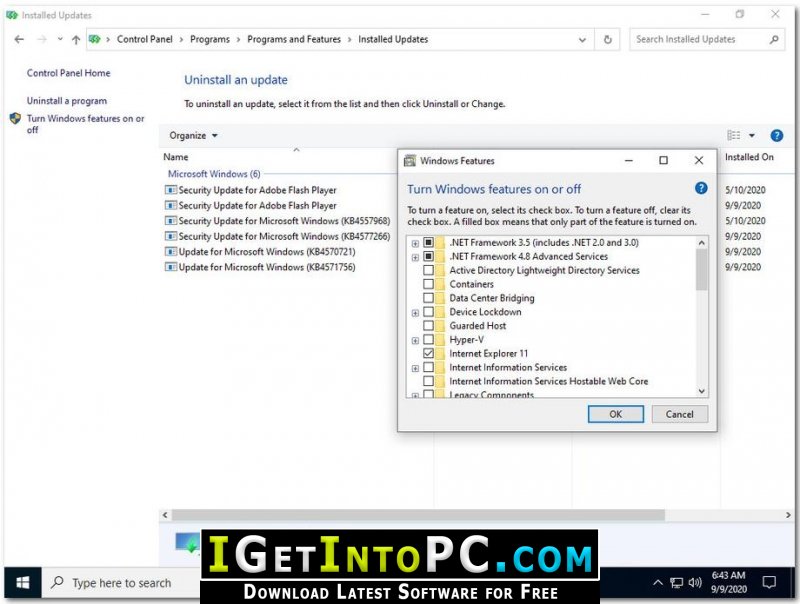Open the Uninstall a program link
The height and width of the screenshot is (604, 800).
(67, 101)
